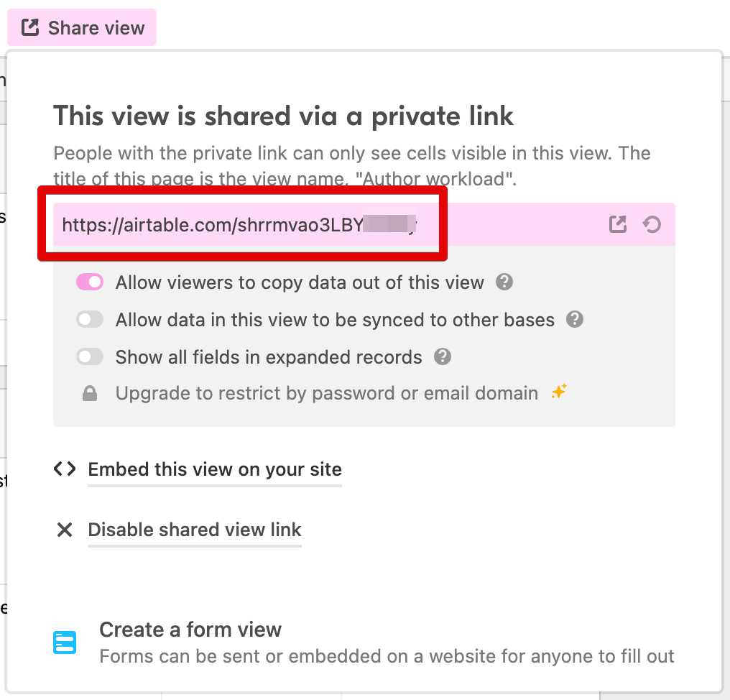
Task: Toggle show all fields in expanded records
Action: [x=90, y=356]
